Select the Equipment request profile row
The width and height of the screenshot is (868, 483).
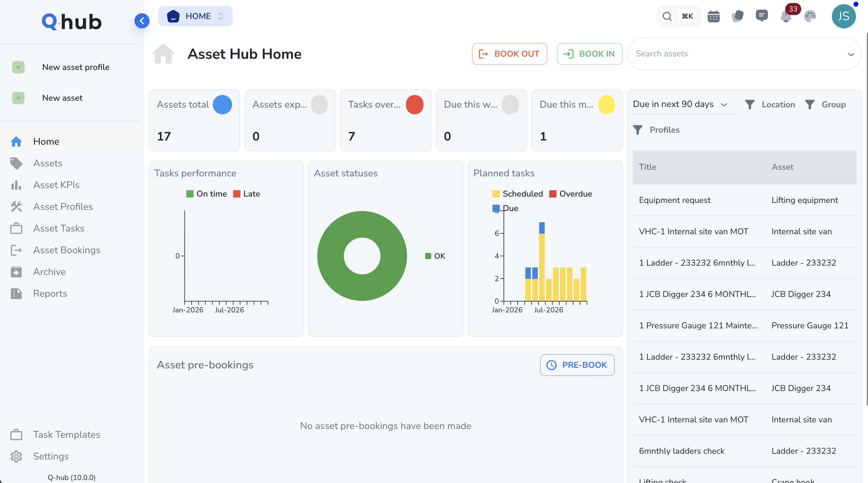tap(675, 200)
